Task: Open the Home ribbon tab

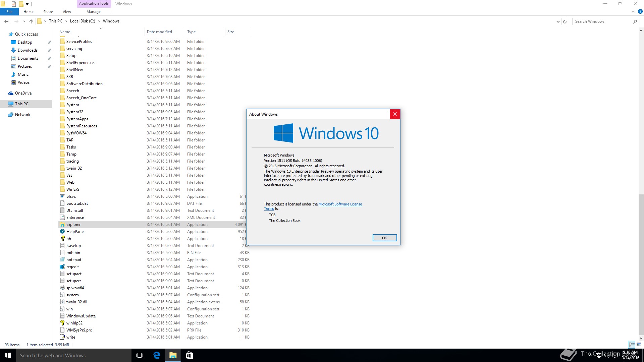Action: [x=29, y=12]
